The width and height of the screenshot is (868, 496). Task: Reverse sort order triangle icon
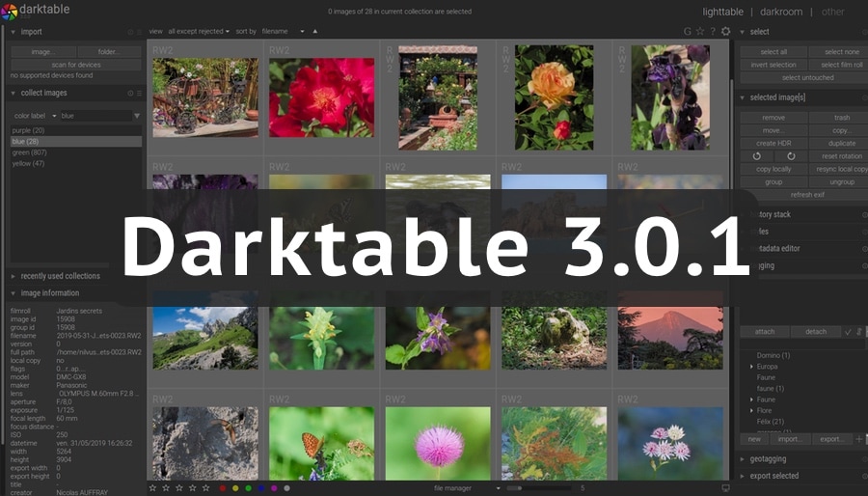click(315, 32)
